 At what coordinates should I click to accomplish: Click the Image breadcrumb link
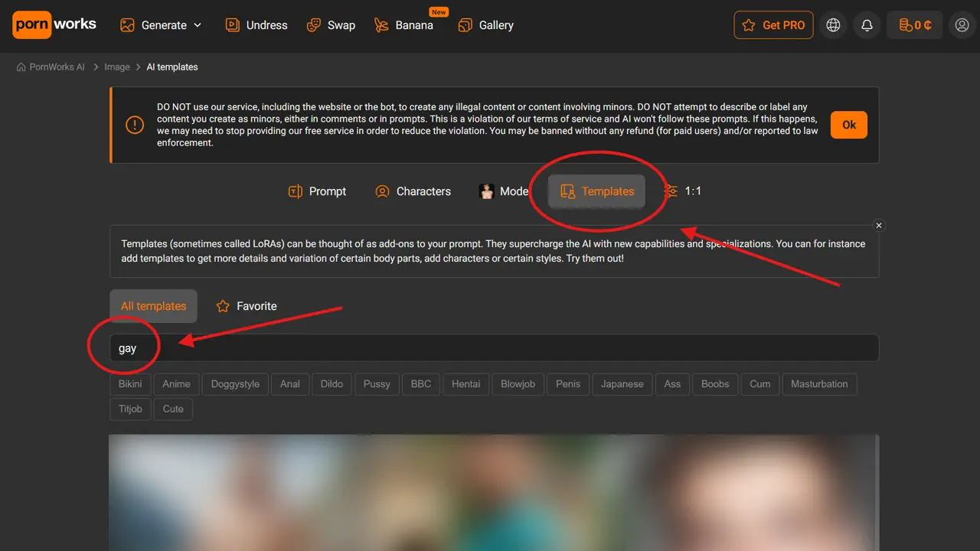(x=117, y=67)
